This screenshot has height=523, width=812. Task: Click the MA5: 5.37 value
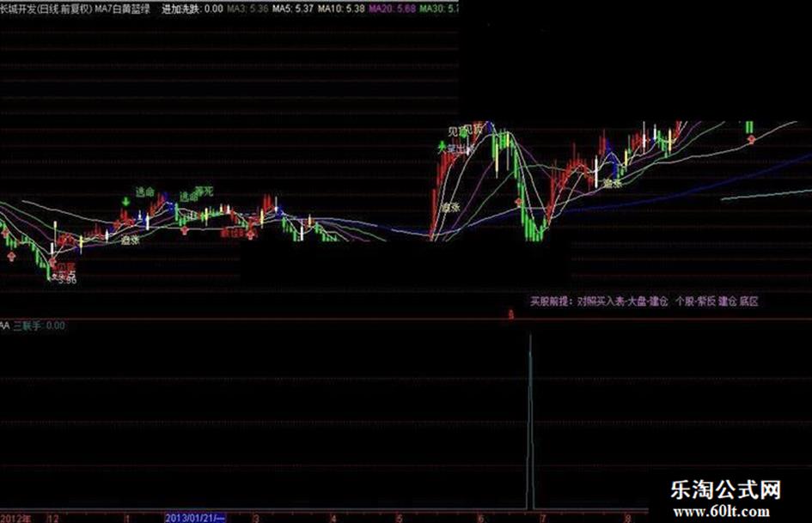click(293, 9)
